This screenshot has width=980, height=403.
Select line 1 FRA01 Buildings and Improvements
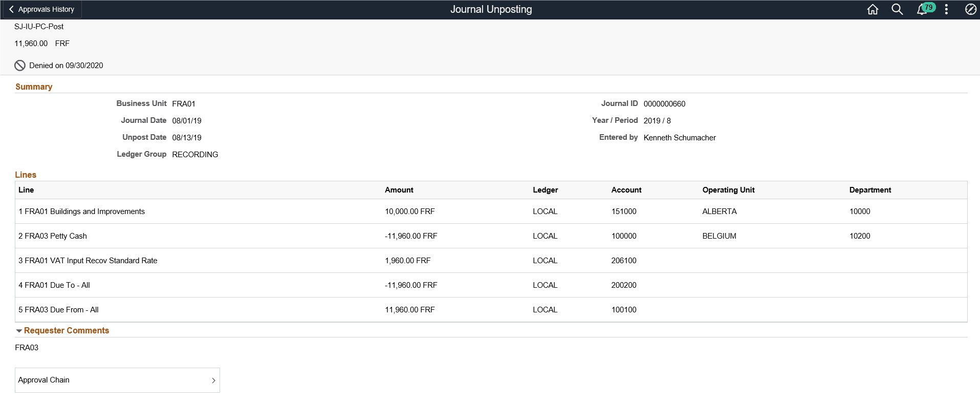(x=491, y=211)
